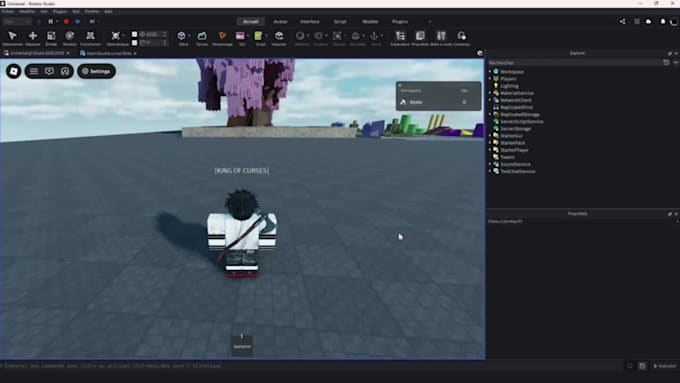Select the Échelle scale tool
The width and height of the screenshot is (680, 383).
pos(51,38)
